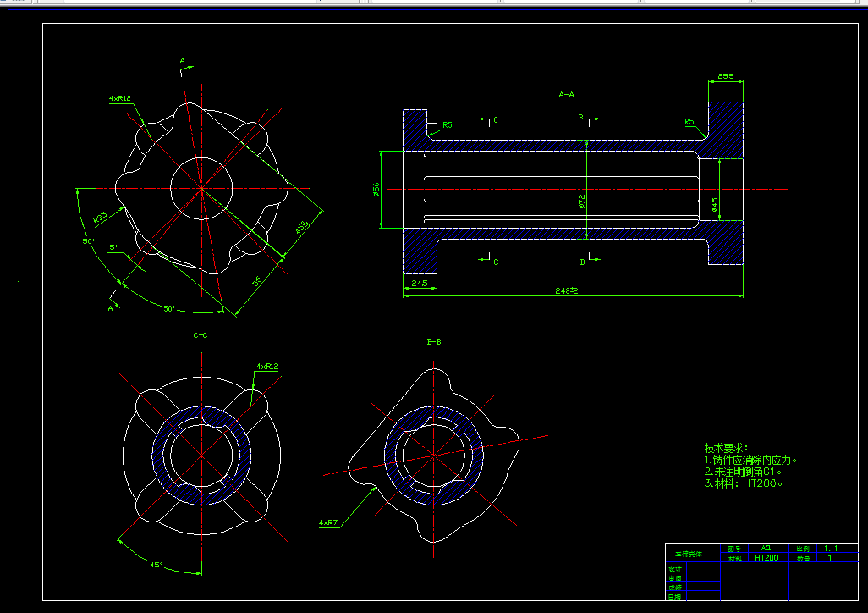
Task: Click the upper A cutting-plane letter
Action: tap(183, 60)
